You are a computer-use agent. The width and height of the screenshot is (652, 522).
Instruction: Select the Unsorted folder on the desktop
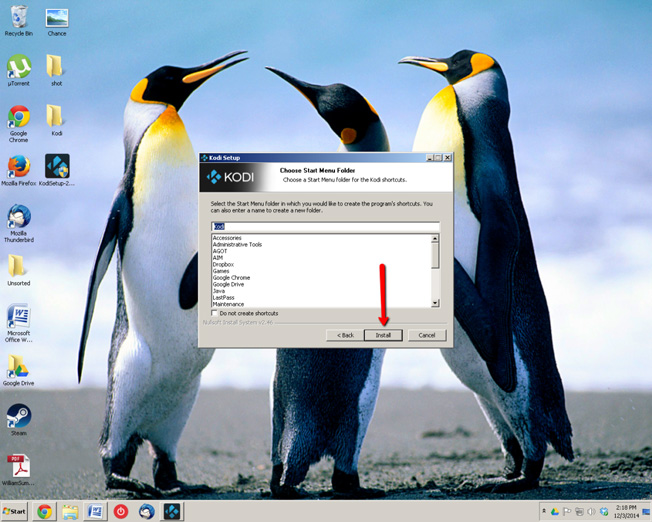pyautogui.click(x=19, y=270)
